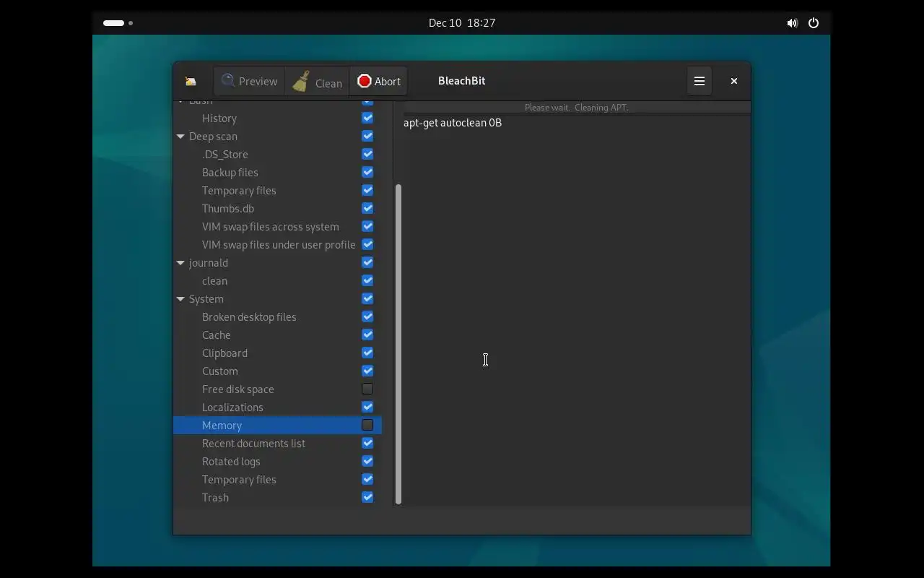Select the highlighted Memory row

pos(277,425)
